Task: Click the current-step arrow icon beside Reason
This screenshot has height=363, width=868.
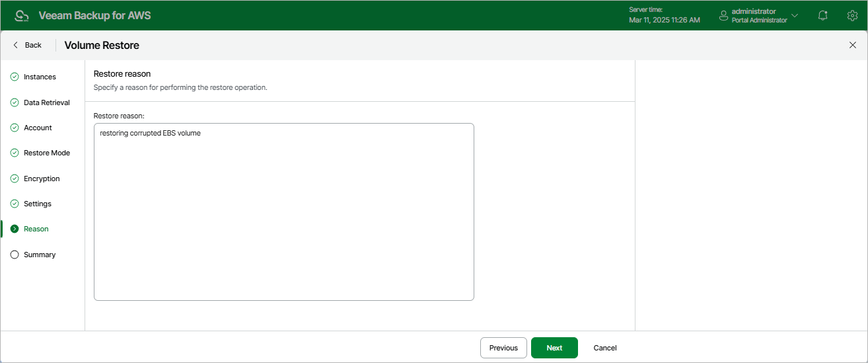Action: click(15, 229)
